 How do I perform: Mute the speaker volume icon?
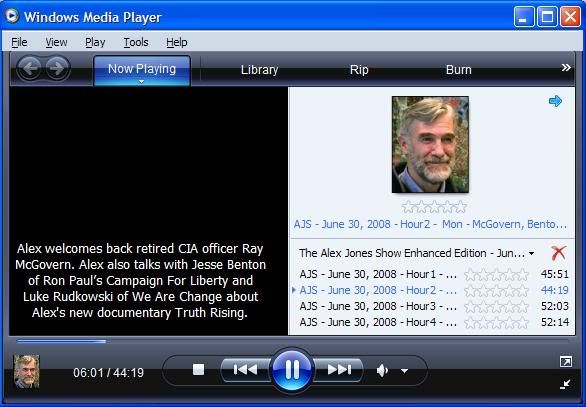(x=382, y=371)
